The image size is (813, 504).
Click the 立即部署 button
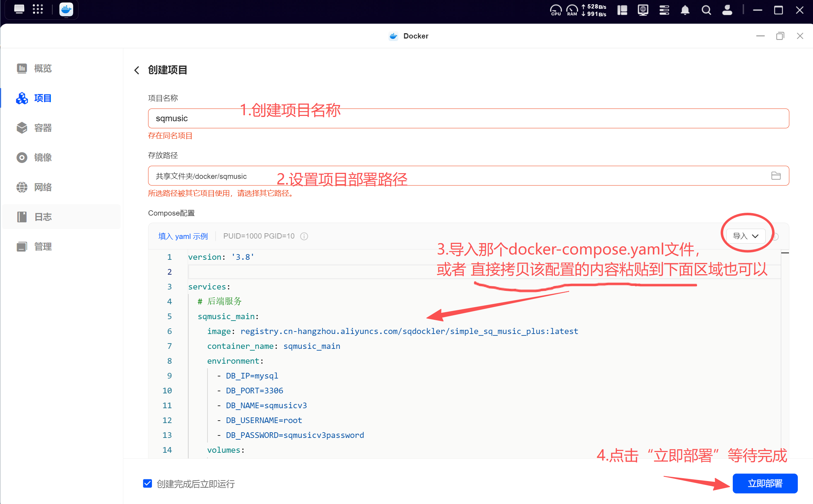[765, 483]
